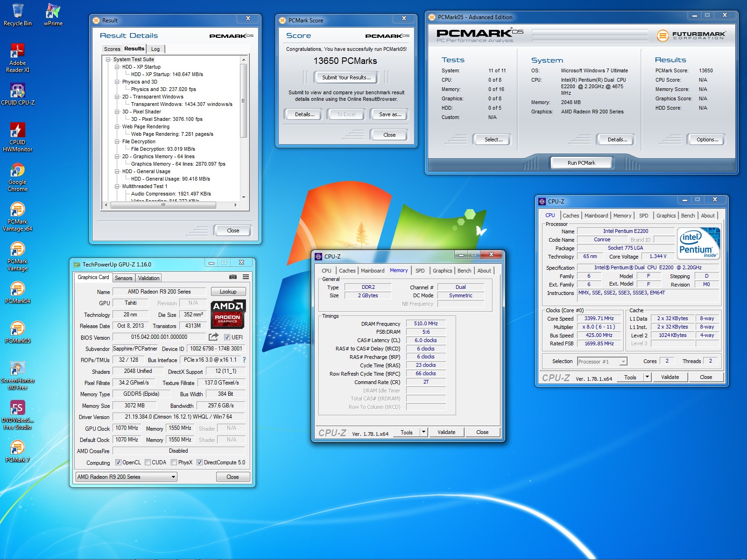Click Validate in CPU tab CPU-Z window
This screenshot has width=747, height=560.
click(x=670, y=377)
